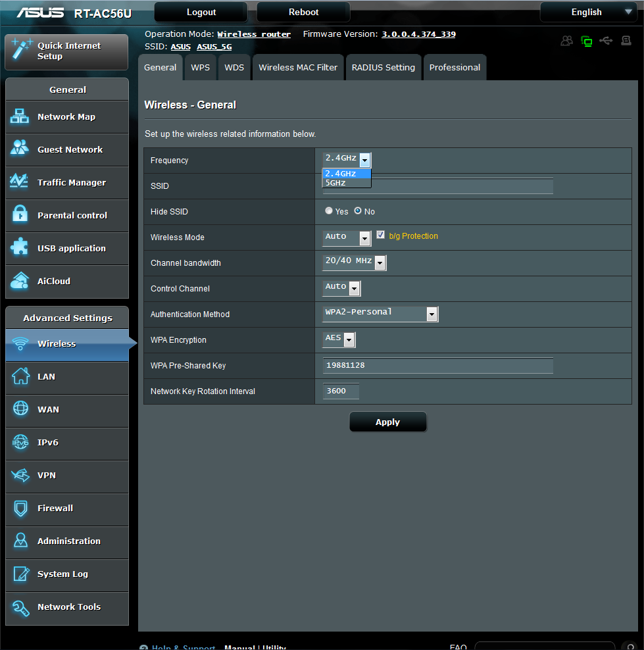Viewport: 644px width, 650px height.
Task: Click the Logout button
Action: pos(201,12)
